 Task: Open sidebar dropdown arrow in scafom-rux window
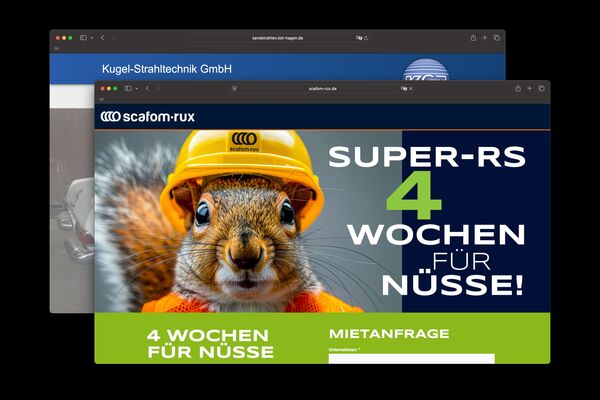137,89
